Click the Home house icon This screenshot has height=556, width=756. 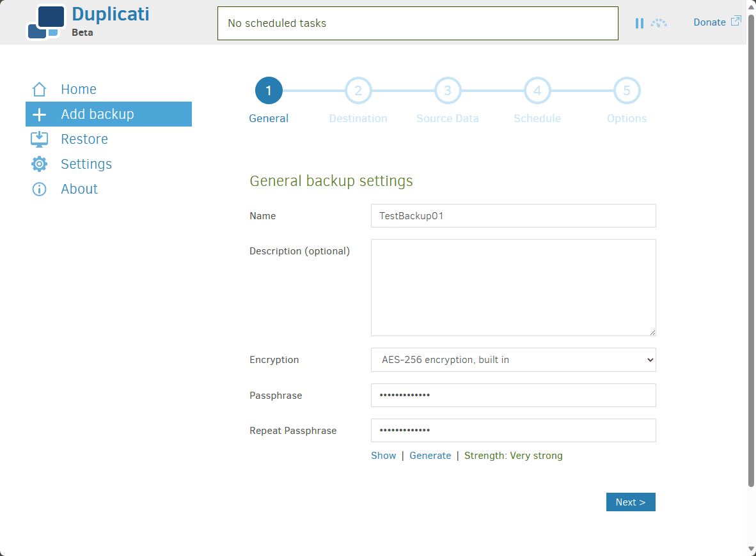[39, 89]
